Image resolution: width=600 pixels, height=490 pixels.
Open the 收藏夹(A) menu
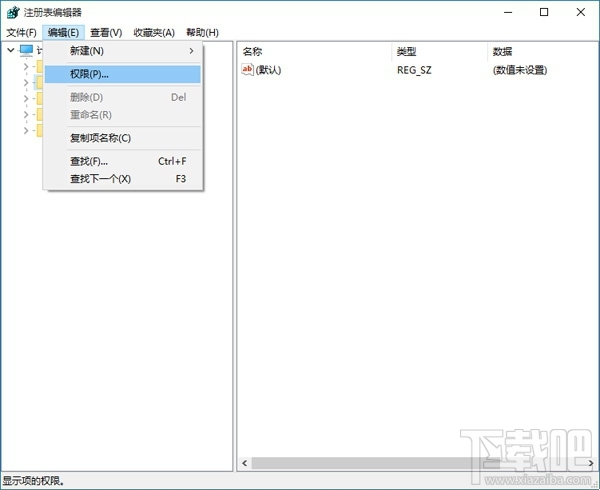[x=154, y=33]
